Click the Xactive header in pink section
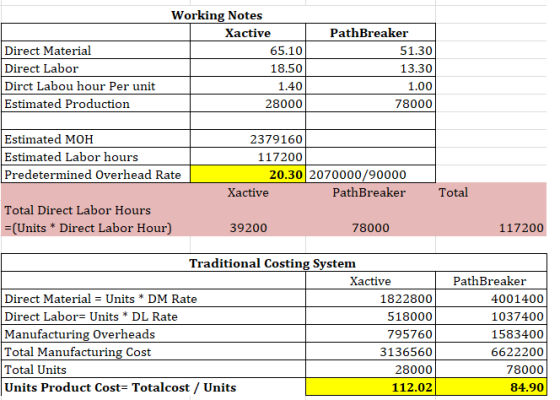560x400 pixels. click(x=248, y=192)
